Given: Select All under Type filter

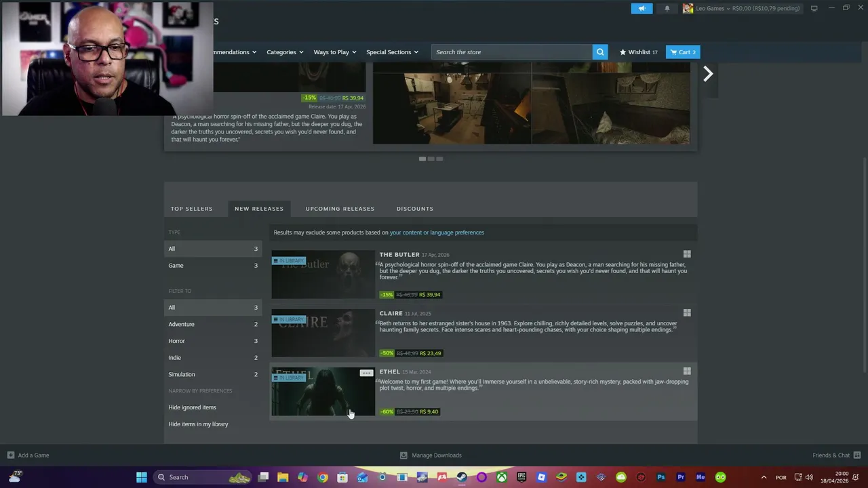Looking at the screenshot, I should click(213, 249).
